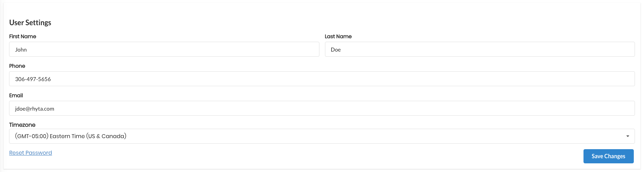Click the Save Changes button
644x172 pixels.
click(608, 156)
